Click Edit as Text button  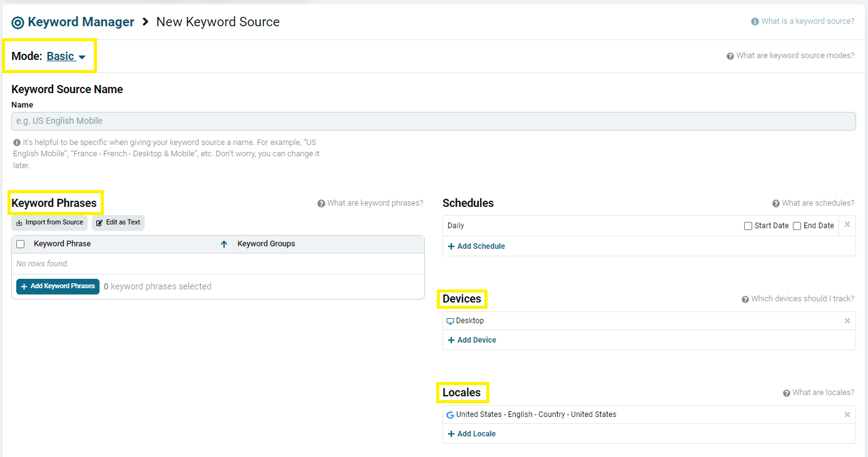118,223
